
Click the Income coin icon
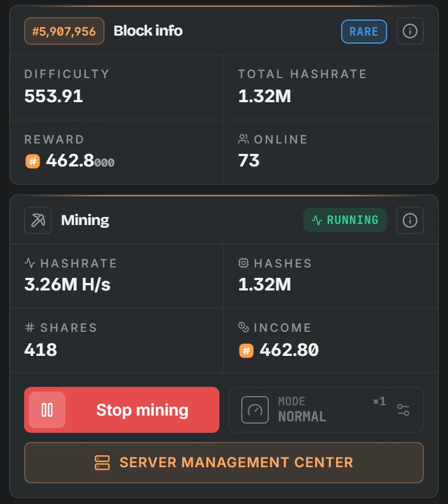(246, 351)
